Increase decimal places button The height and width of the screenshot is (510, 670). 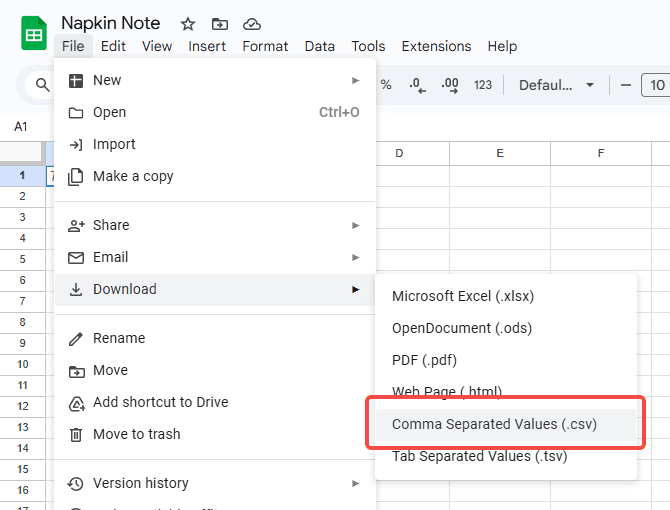click(x=450, y=85)
